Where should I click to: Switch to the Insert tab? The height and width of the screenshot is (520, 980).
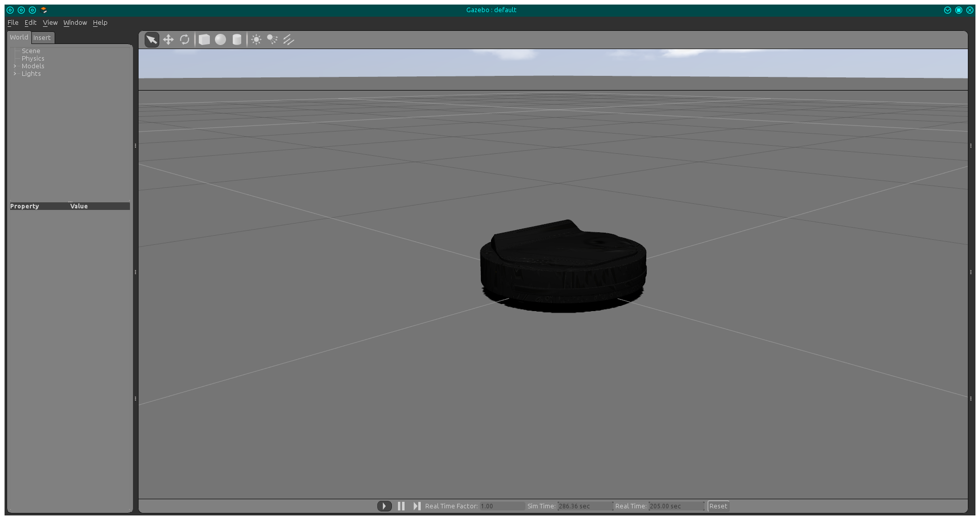42,37
